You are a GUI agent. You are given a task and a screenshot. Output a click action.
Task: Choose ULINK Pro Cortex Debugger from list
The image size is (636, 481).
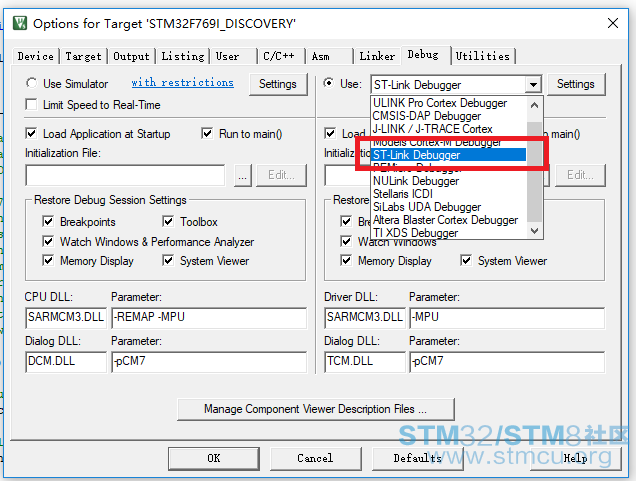449,103
